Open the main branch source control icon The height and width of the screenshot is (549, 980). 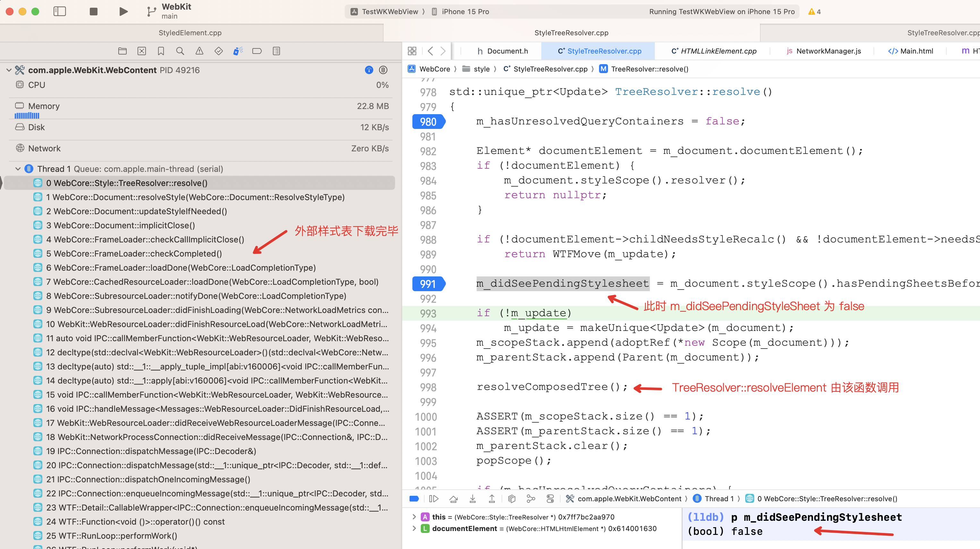151,12
